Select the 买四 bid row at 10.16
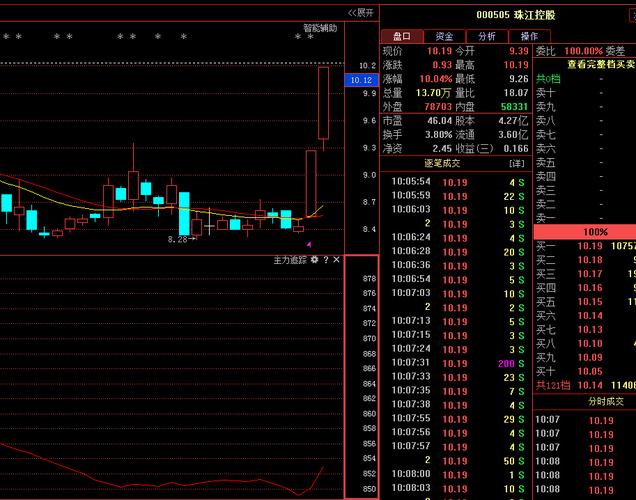Screen dimensions: 636x500 point(584,288)
